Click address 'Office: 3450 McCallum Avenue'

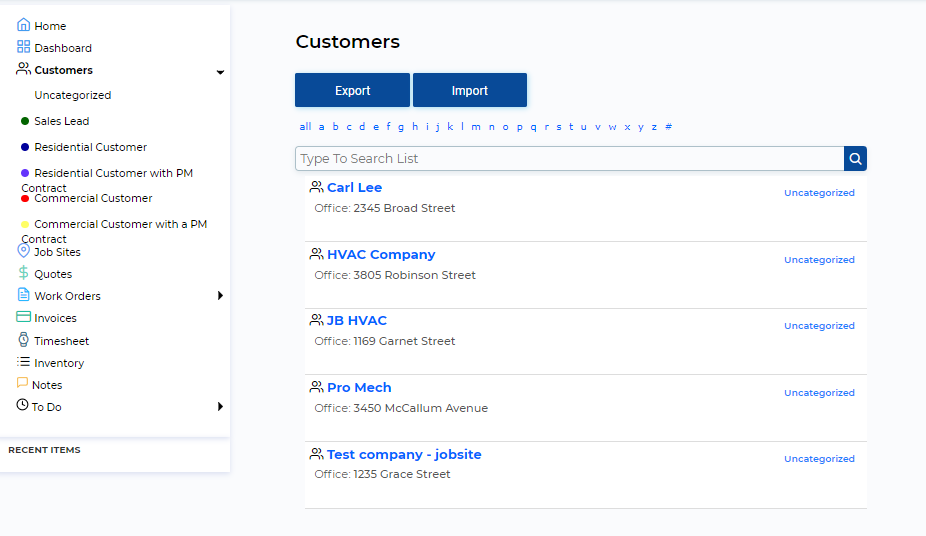click(401, 408)
